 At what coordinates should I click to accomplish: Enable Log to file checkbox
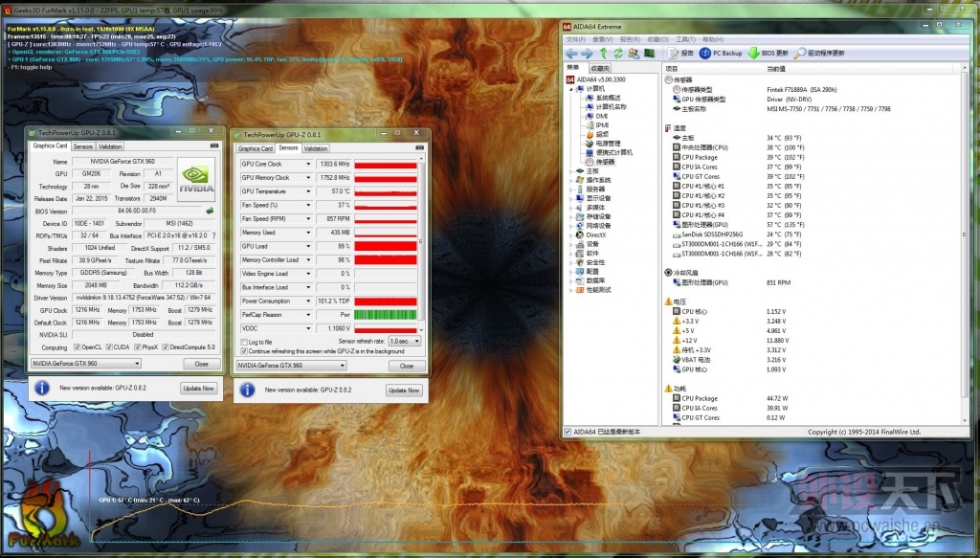[244, 342]
